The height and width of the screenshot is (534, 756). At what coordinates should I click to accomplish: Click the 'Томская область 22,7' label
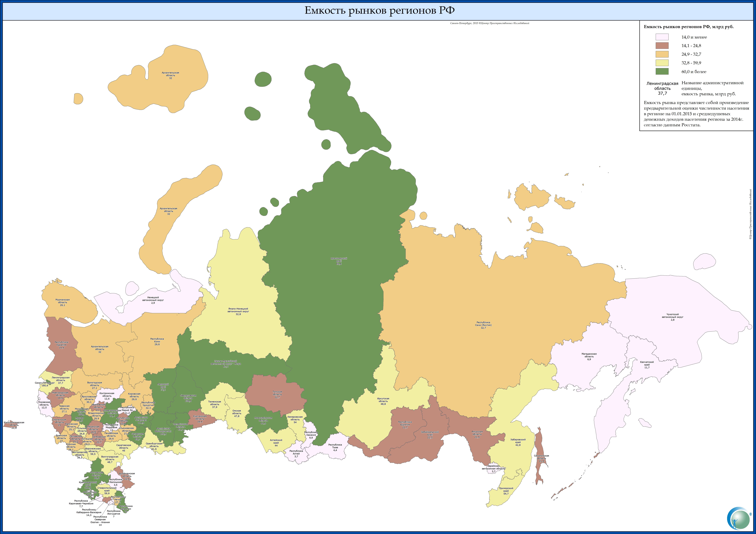pos(277,394)
